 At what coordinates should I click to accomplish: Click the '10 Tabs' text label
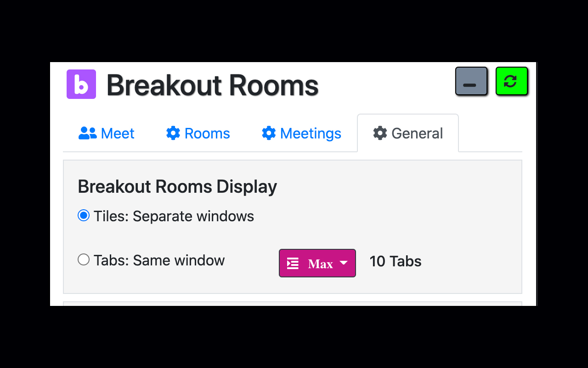[395, 261]
